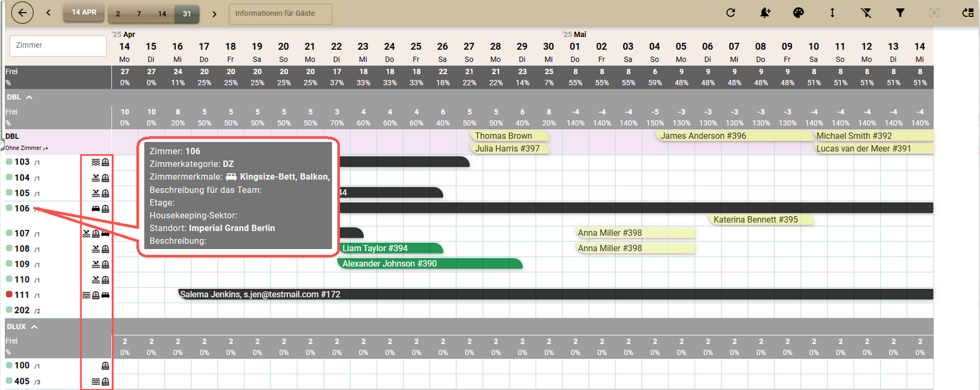
Task: Click the circular back arrow button
Action: (x=23, y=13)
